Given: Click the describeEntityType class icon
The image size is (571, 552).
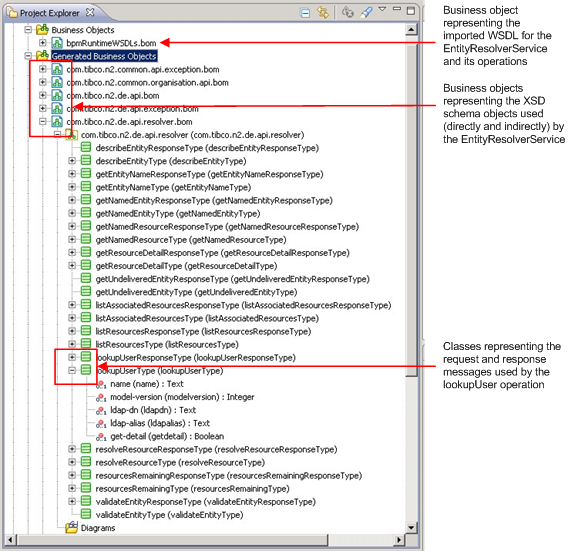Looking at the screenshot, I should point(86,161).
